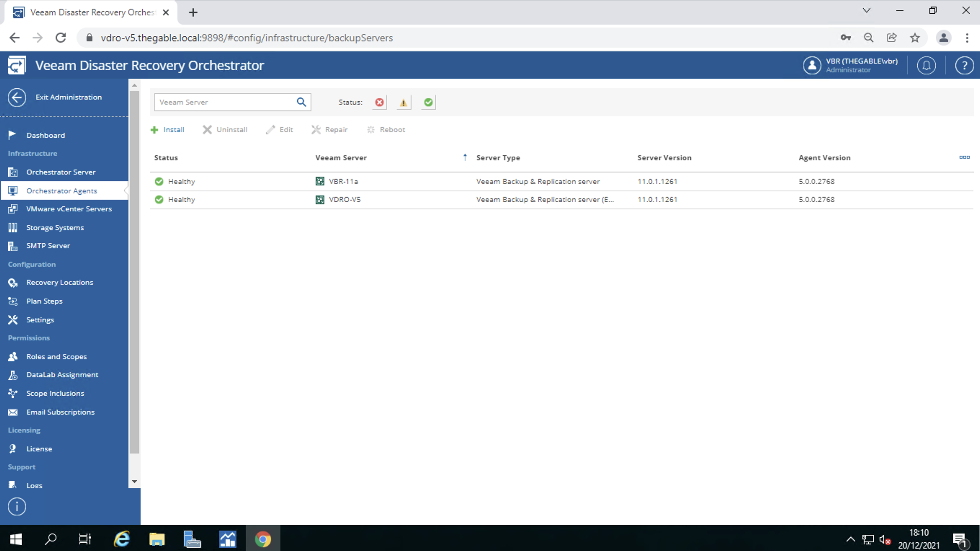Viewport: 980px width, 551px height.
Task: Click the sidebar scrollbar up arrow
Action: 134,85
